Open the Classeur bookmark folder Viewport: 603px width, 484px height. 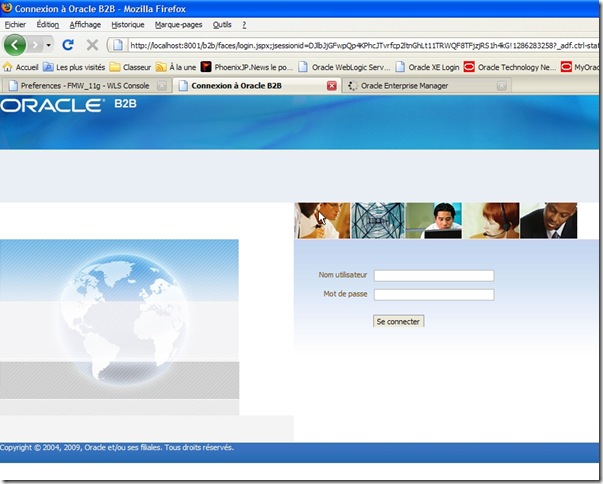pos(130,67)
